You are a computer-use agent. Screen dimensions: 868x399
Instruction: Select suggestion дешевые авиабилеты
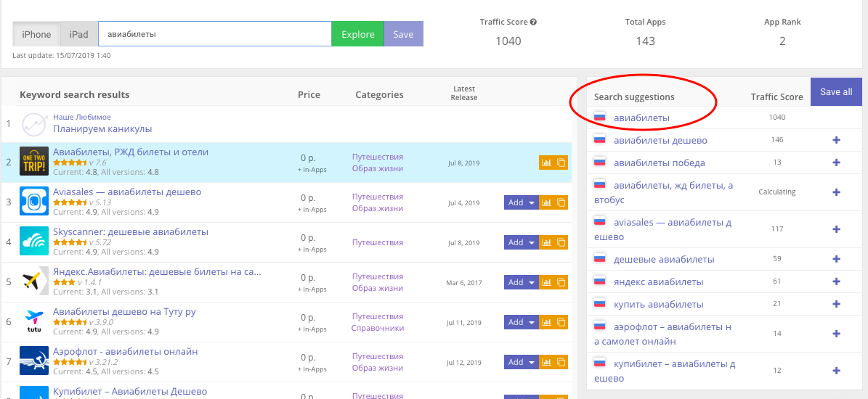[x=664, y=259]
